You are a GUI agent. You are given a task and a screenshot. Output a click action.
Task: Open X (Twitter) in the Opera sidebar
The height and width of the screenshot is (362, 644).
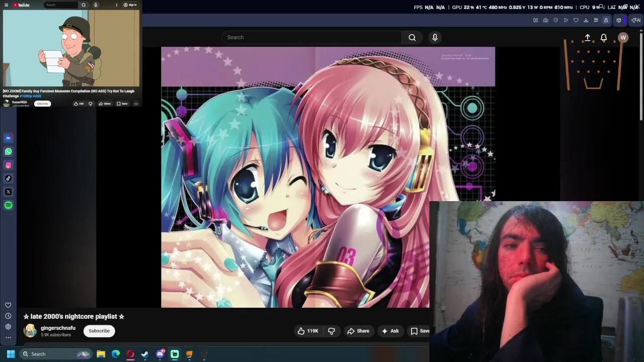(8, 192)
